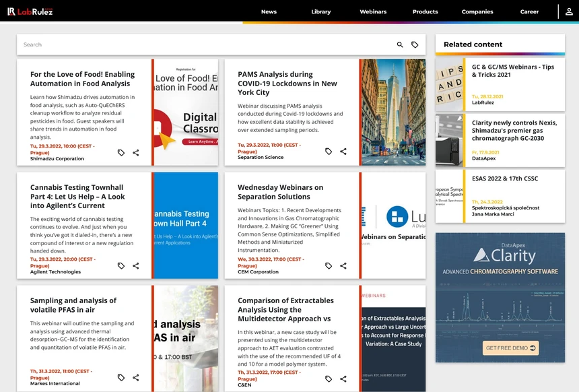
Task: Click the Tips and Tricks tiles thumbnail
Action: [x=449, y=85]
